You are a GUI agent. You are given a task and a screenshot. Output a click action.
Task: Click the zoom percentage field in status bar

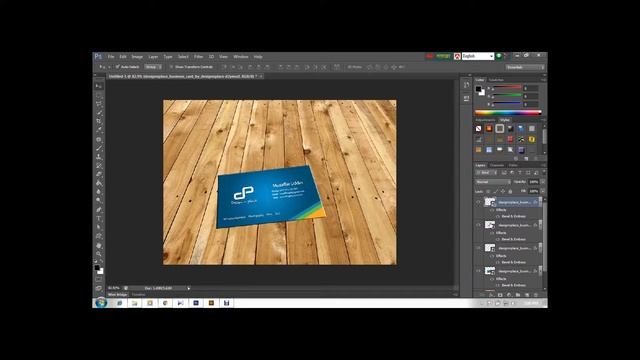[x=114, y=288]
